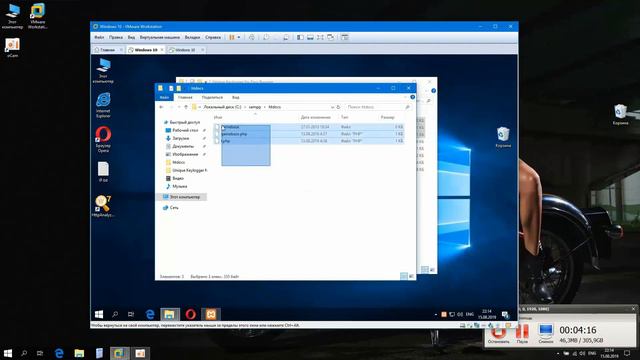Click the Explorer up-folder arrow
640x360 pixels.
tap(186, 107)
